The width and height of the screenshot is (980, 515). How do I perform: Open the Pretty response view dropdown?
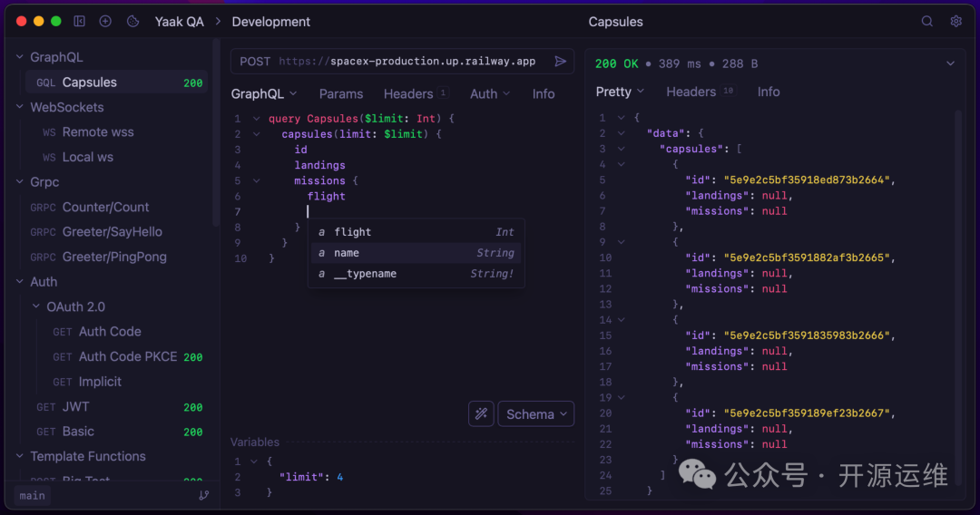tap(620, 92)
